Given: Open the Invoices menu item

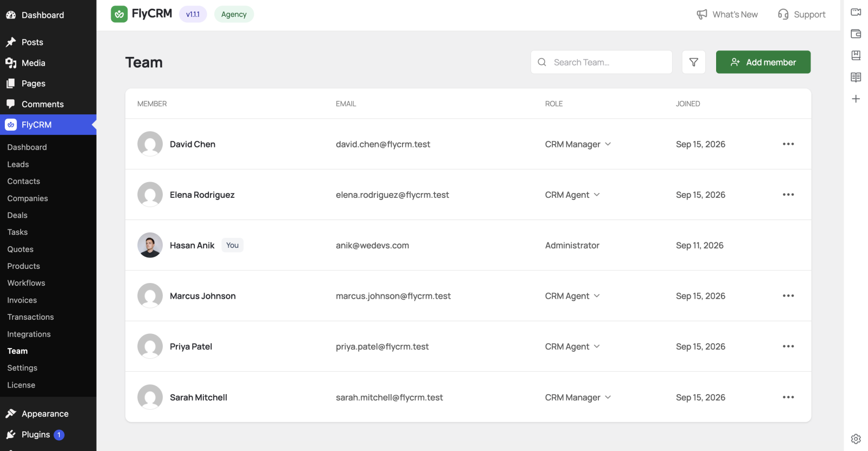Looking at the screenshot, I should 22,300.
